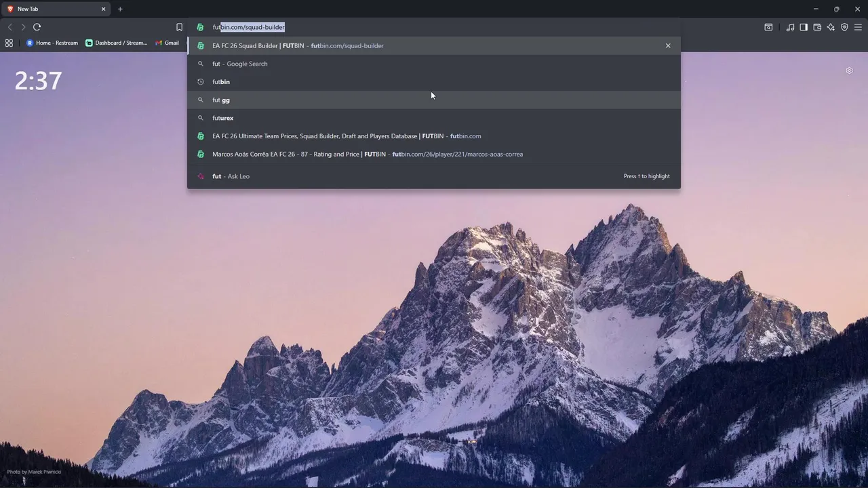Minimize the browser window
This screenshot has width=868, height=488.
coord(816,9)
